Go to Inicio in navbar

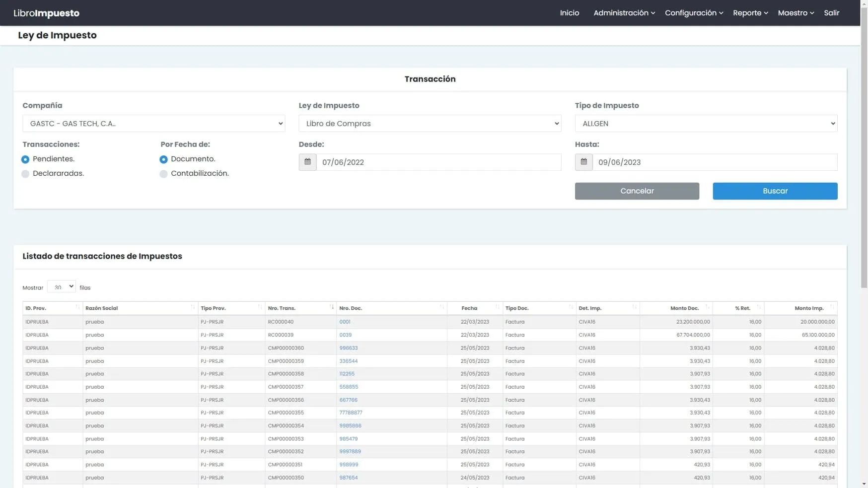(569, 13)
